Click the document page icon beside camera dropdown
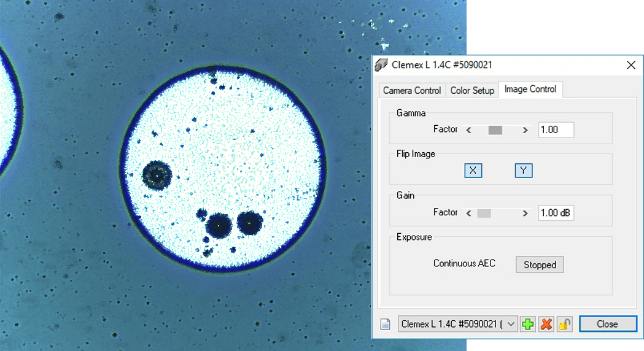Viewport: 644px width, 351px height. point(386,325)
